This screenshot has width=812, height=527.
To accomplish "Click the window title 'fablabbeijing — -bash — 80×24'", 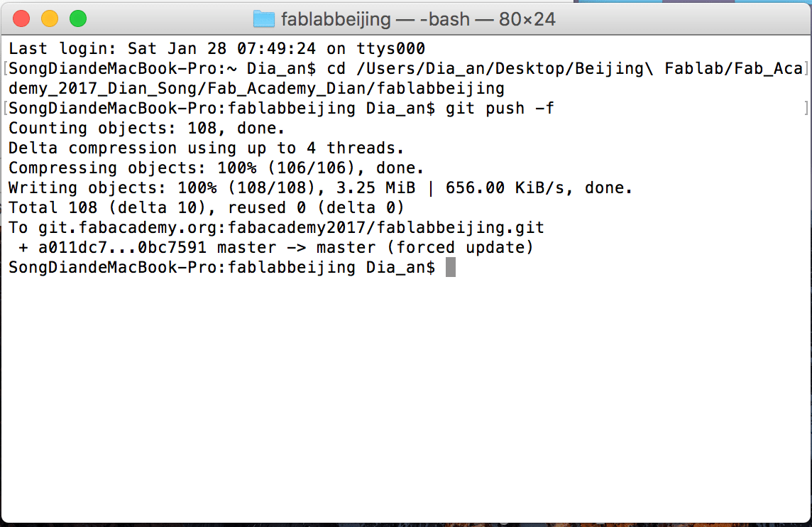I will pos(418,19).
